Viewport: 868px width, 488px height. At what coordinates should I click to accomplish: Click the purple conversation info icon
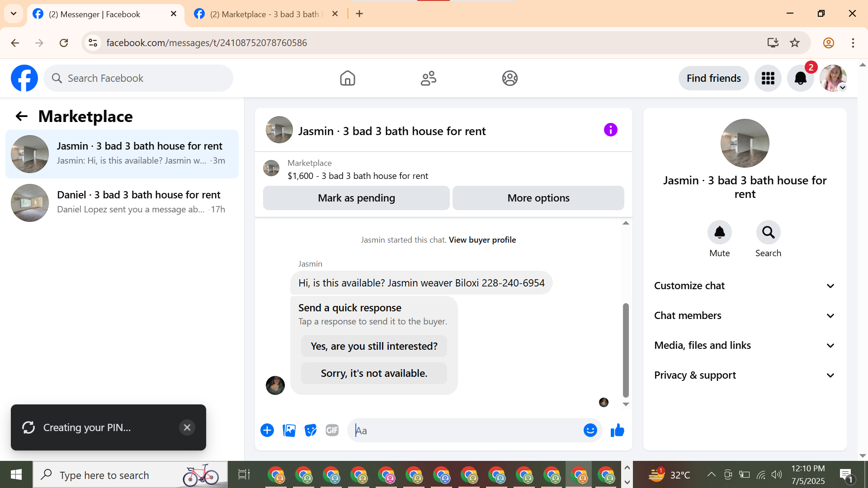(x=610, y=130)
